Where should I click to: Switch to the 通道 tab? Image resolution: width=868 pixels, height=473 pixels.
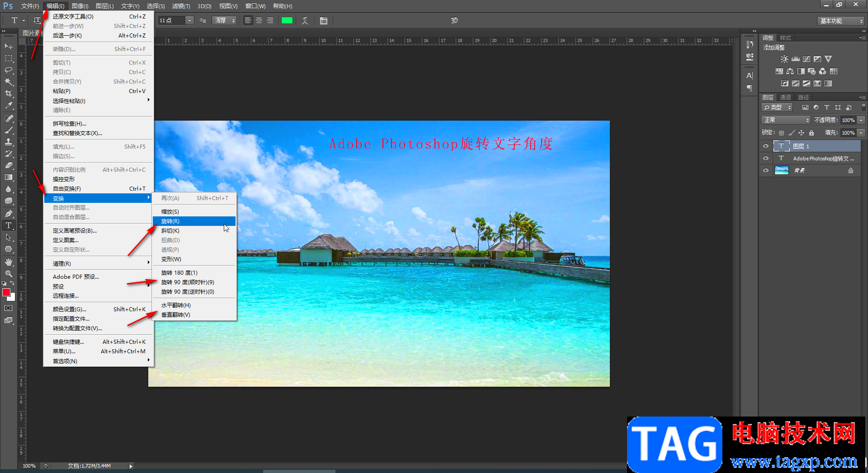click(x=786, y=97)
